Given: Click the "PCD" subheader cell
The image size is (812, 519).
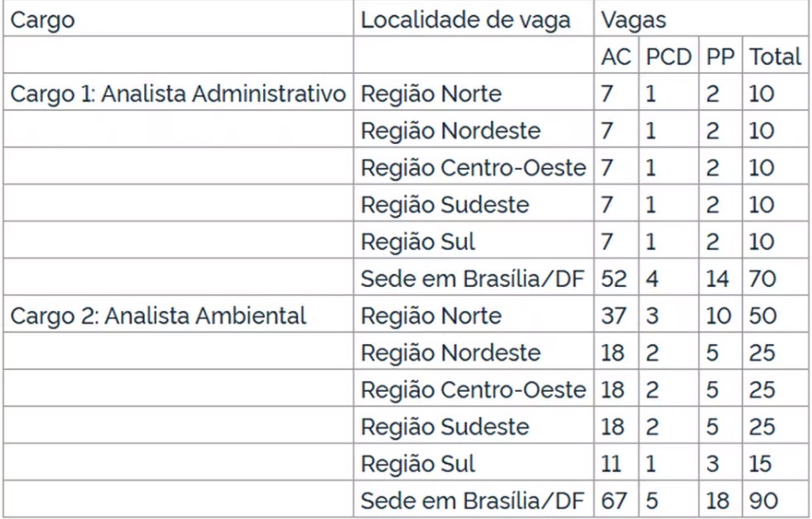Looking at the screenshot, I should pyautogui.click(x=668, y=57).
